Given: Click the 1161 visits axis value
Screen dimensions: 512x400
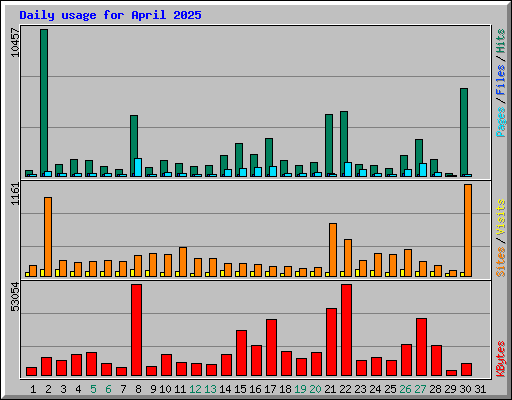Looking at the screenshot, I should [x=15, y=194].
